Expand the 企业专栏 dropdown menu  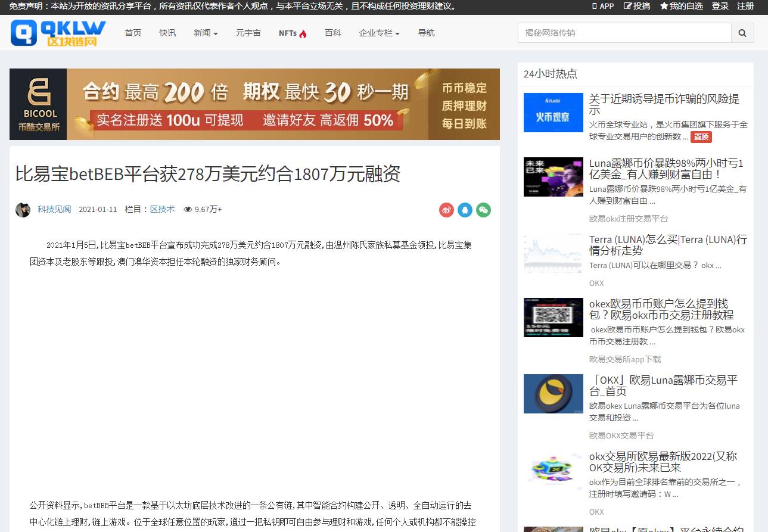pyautogui.click(x=380, y=33)
